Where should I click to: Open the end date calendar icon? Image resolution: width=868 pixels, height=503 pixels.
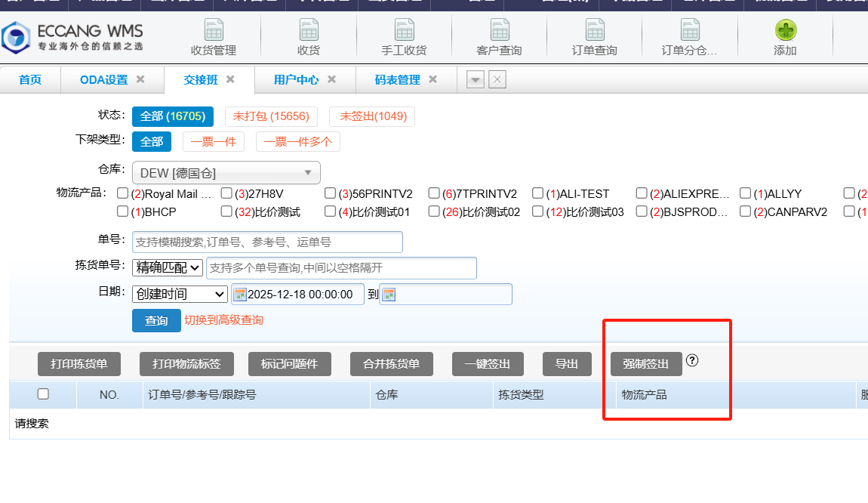[389, 294]
